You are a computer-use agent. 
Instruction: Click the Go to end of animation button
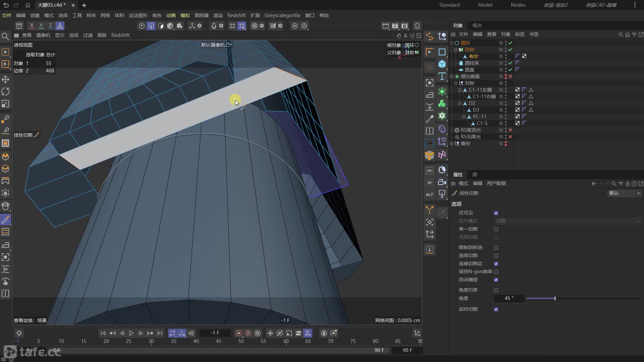(x=160, y=333)
